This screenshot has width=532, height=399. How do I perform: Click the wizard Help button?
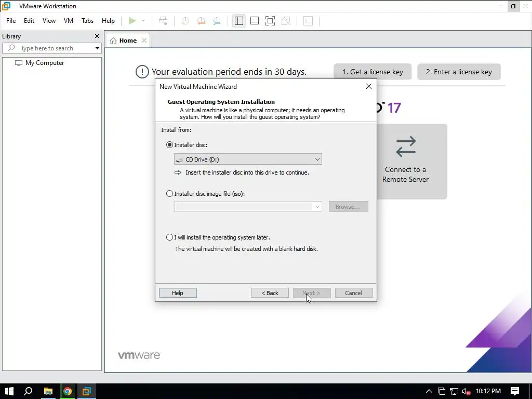[178, 293]
